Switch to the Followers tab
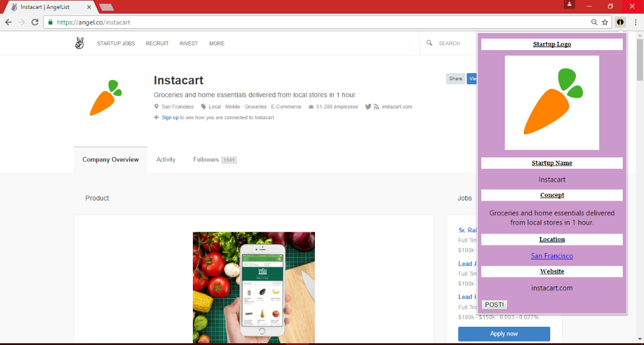Screen dimensions: 644x345 pos(215,160)
